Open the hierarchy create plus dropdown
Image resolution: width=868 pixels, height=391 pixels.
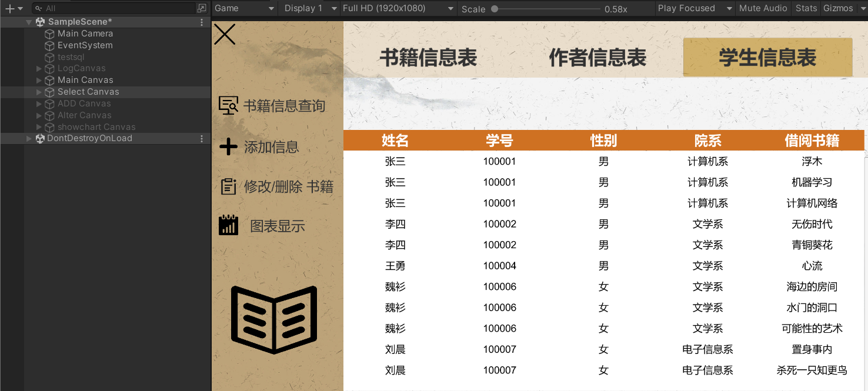[x=14, y=8]
